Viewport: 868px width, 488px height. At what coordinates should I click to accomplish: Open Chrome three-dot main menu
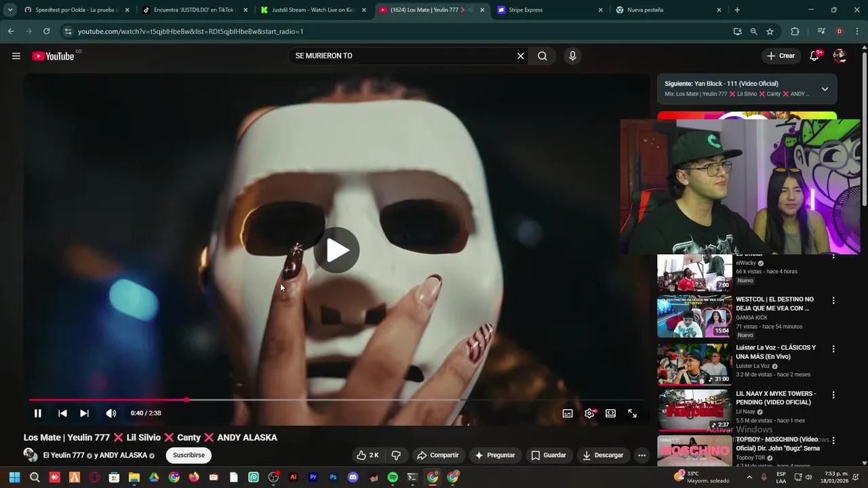tap(858, 31)
